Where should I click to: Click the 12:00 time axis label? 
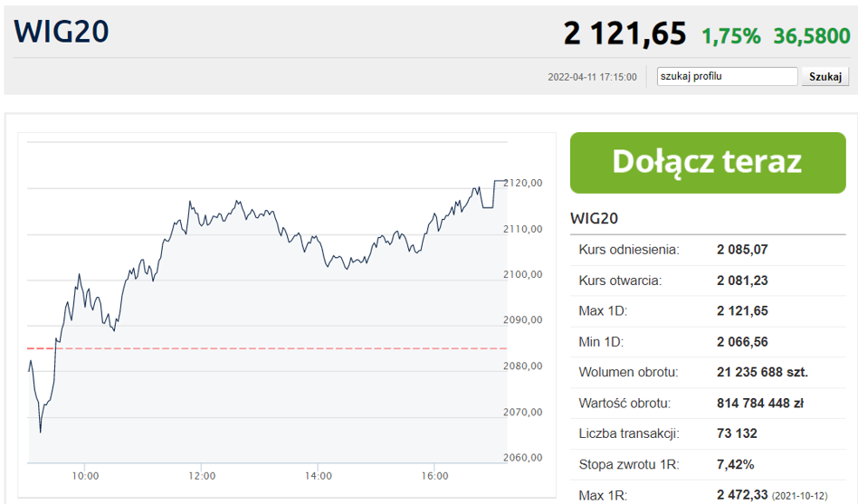(x=202, y=476)
